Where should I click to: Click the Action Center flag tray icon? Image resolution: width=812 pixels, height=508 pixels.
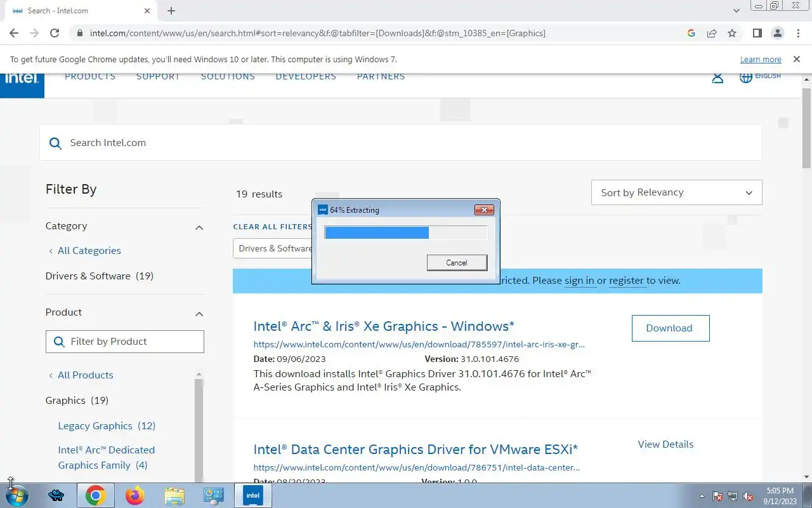tap(717, 496)
